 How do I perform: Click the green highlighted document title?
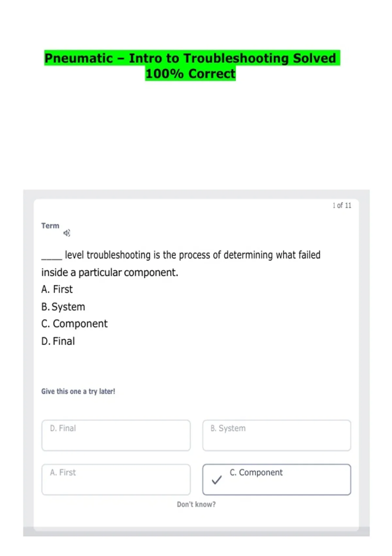(x=192, y=66)
